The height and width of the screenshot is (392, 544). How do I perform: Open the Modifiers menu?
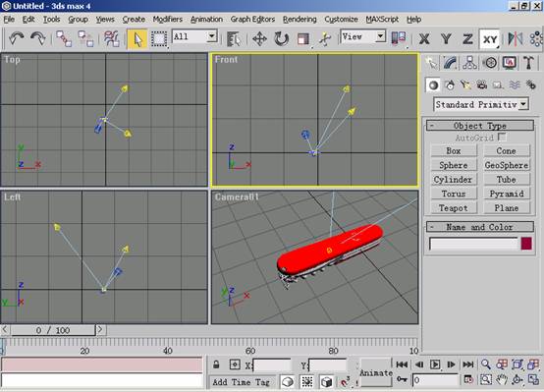[x=168, y=19]
